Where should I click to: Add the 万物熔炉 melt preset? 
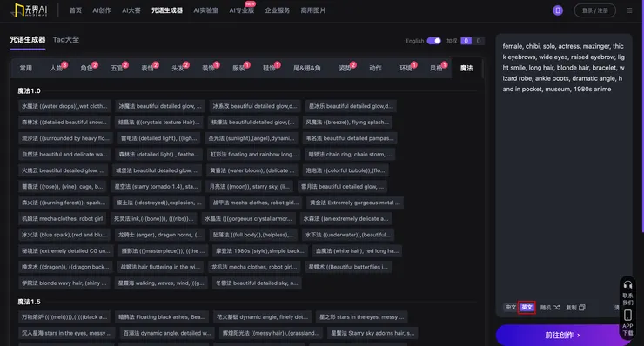pyautogui.click(x=64, y=316)
